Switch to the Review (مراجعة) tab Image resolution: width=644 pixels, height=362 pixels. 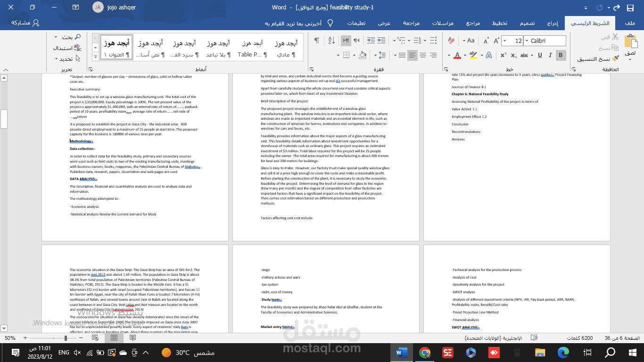click(412, 23)
